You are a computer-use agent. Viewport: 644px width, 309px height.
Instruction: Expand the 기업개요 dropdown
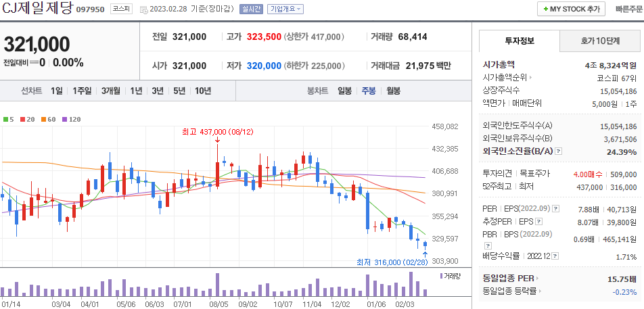coord(285,9)
